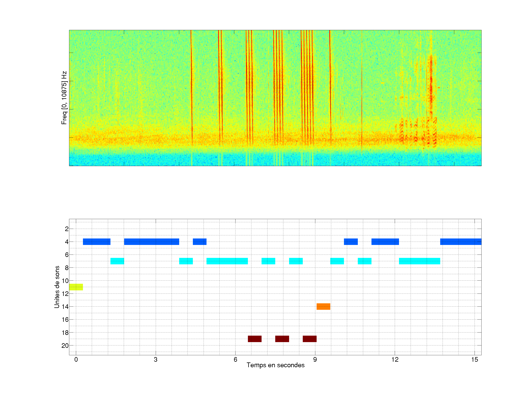Click the y-axis tick label 2
The image size is (532, 399).
67,229
